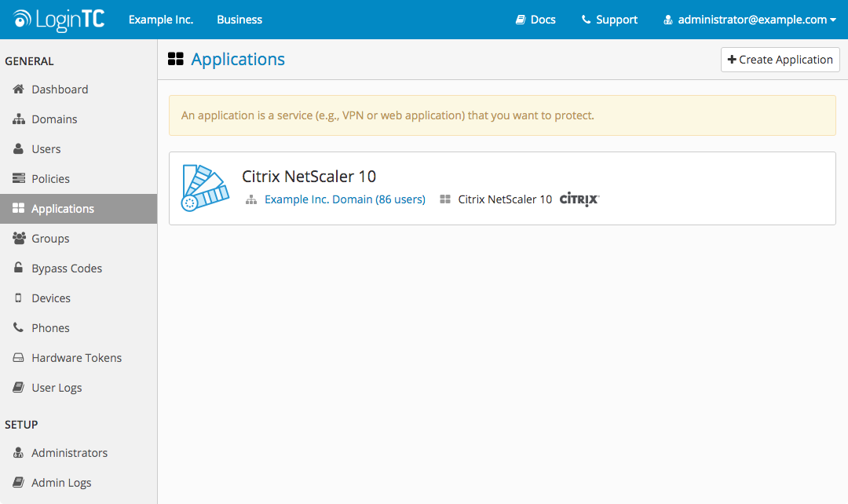
Task: Open the Support link
Action: point(609,20)
